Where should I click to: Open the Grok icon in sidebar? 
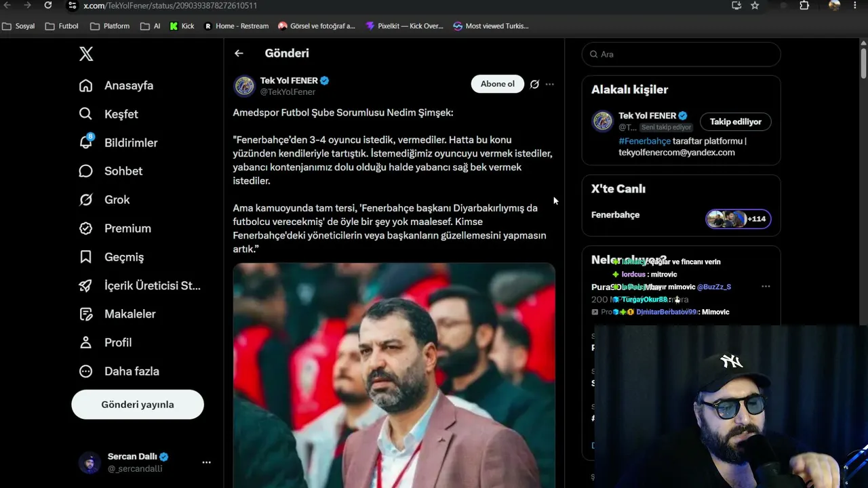85,199
